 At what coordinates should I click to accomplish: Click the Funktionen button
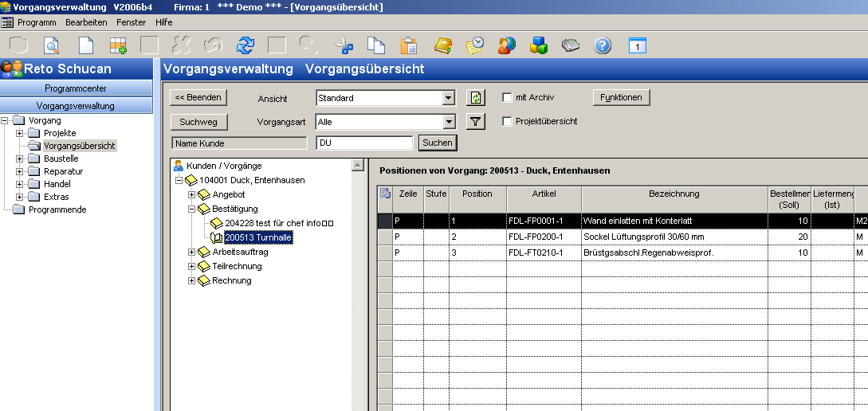pos(621,97)
